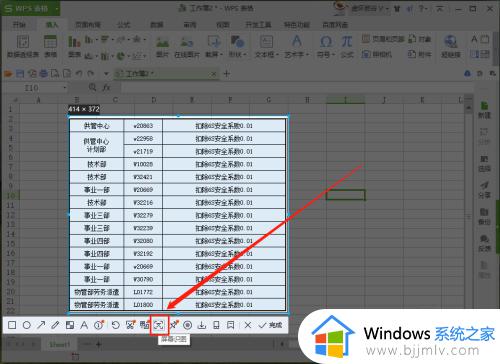Select the pencil drawing tool
The width and height of the screenshot is (500, 364).
click(55, 325)
